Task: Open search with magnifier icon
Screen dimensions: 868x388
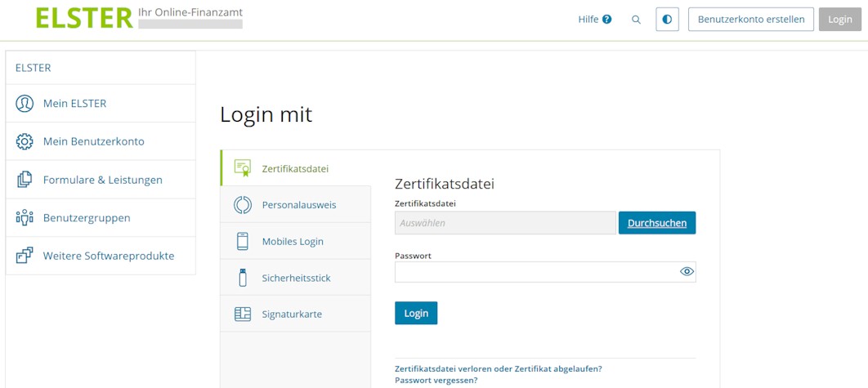Action: coord(636,20)
